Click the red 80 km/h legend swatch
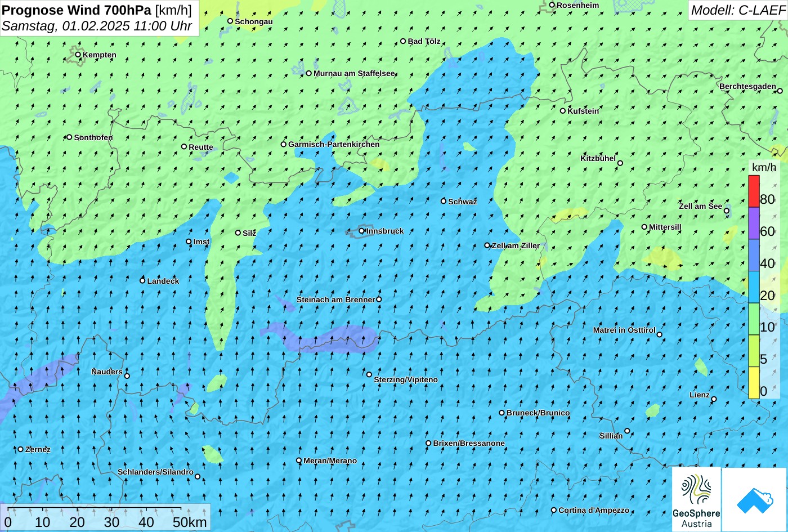 (x=754, y=191)
